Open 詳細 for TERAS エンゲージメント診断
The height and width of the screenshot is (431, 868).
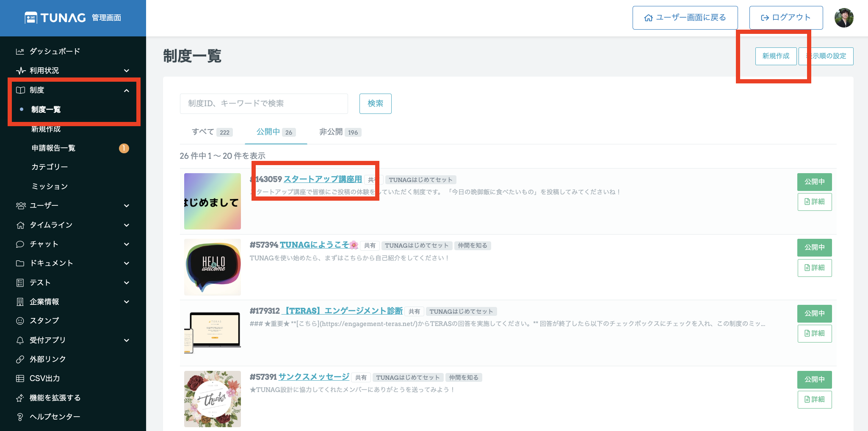tap(815, 334)
